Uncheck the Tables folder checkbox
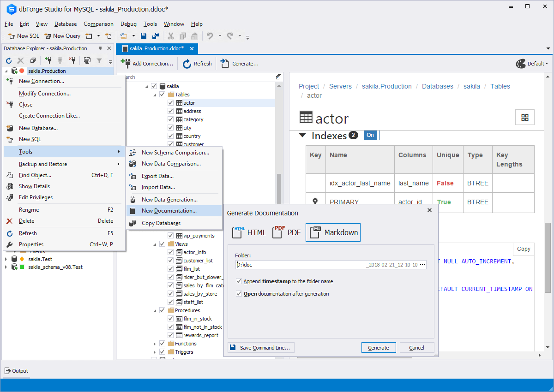Image resolution: width=554 pixels, height=392 pixels. pos(163,95)
